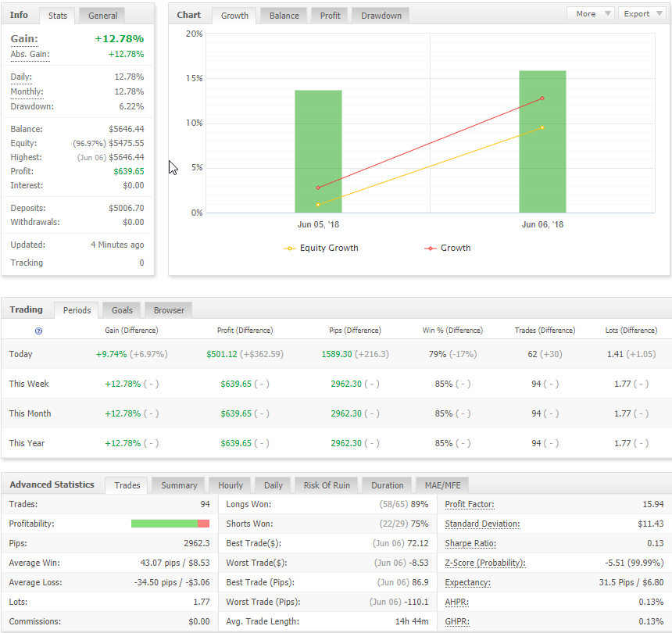The height and width of the screenshot is (633, 672).
Task: Click the Daily label in Info
Action: point(21,77)
